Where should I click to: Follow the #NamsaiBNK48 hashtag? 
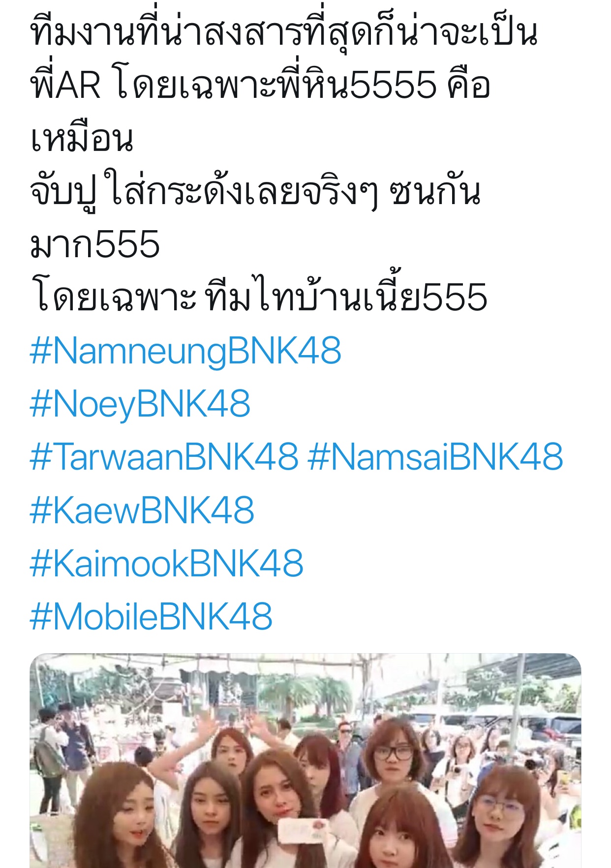pyautogui.click(x=435, y=456)
